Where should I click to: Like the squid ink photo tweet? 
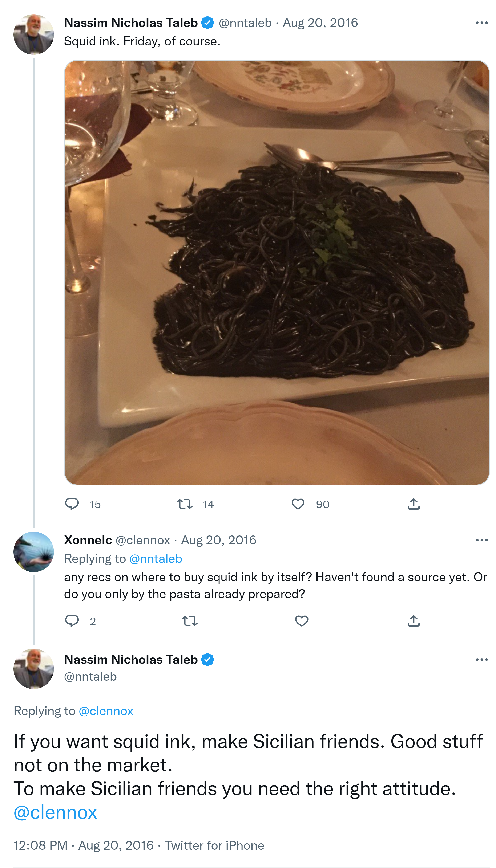point(298,504)
